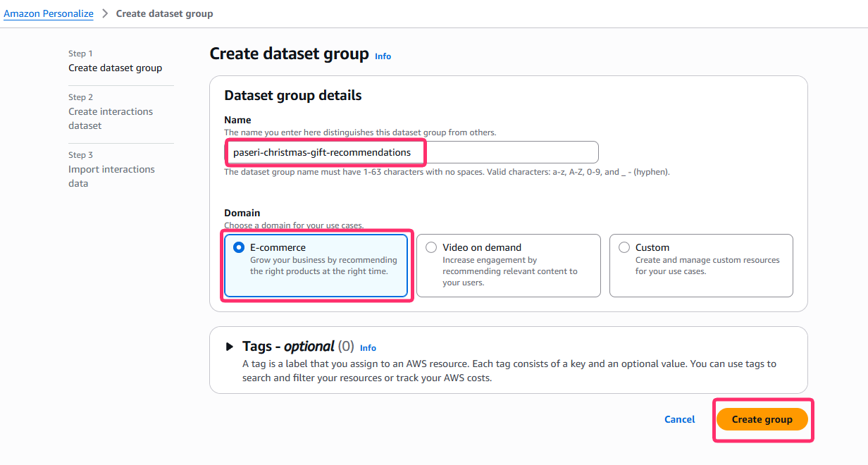Click the breadcrumb separator chevron arrow
Image resolution: width=868 pixels, height=465 pixels.
(105, 13)
